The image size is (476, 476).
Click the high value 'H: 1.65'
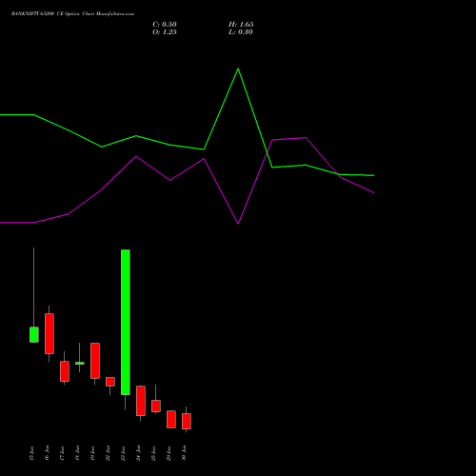pyautogui.click(x=241, y=25)
